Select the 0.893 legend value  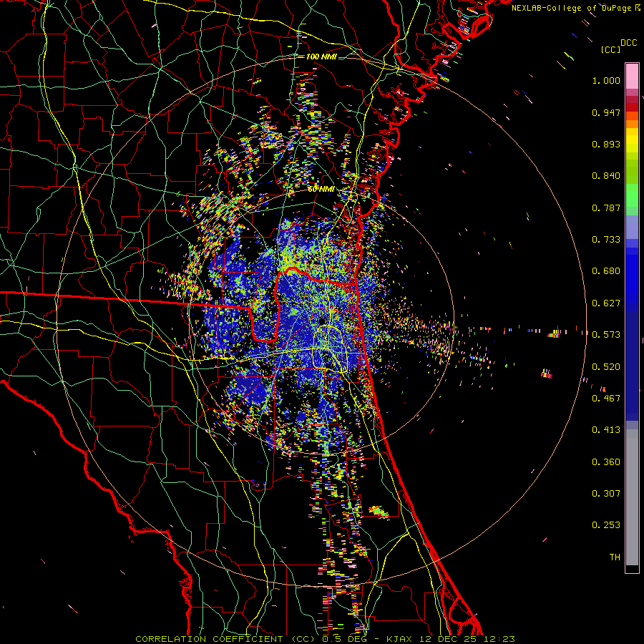point(606,144)
